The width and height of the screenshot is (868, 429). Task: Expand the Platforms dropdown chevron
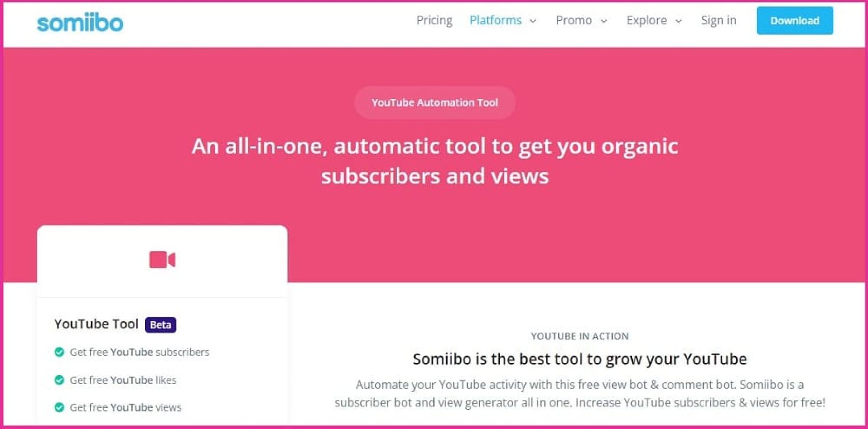point(533,21)
